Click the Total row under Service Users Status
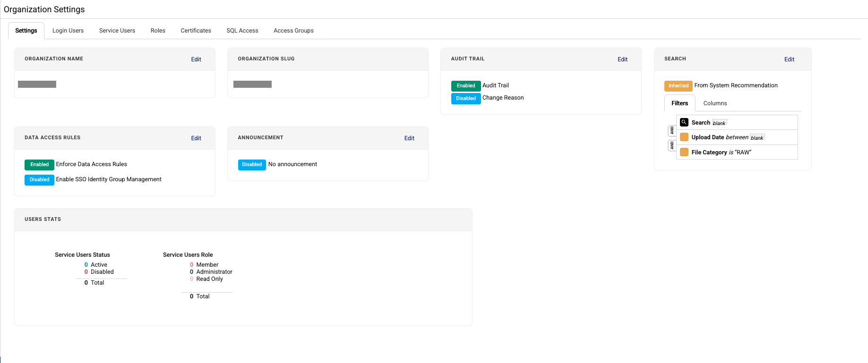This screenshot has width=868, height=363. [94, 283]
